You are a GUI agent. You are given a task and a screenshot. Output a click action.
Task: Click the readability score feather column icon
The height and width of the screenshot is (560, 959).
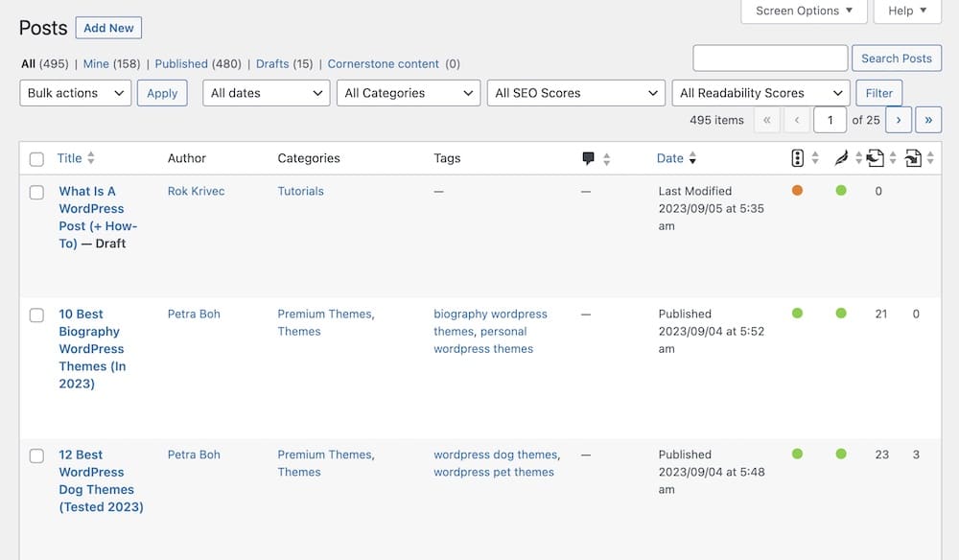(842, 158)
